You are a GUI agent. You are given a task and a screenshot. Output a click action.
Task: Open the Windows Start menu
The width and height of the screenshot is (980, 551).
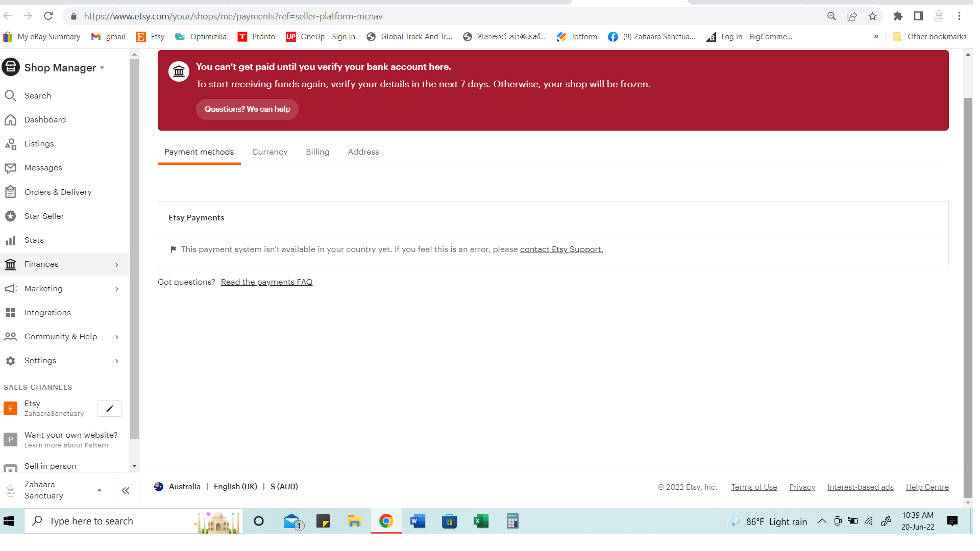(x=9, y=521)
